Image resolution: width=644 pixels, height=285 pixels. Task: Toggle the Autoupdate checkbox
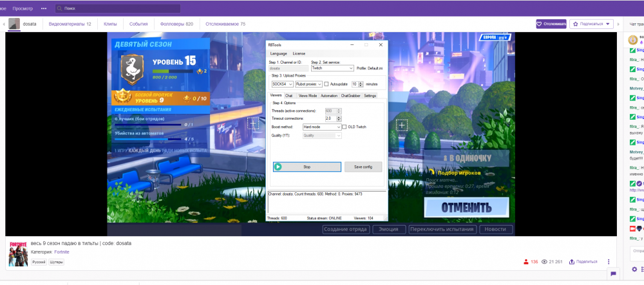(327, 84)
